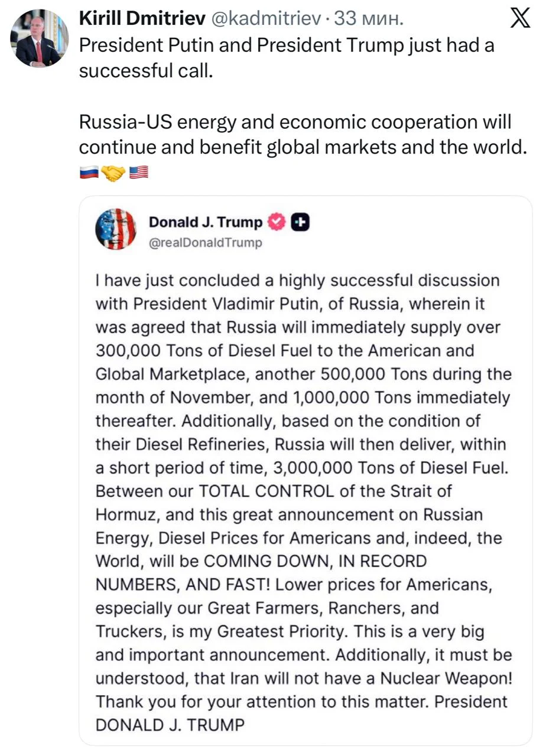Click the 'Russia-US energy and economic cooperation' paragraph
The image size is (543, 756).
303,134
